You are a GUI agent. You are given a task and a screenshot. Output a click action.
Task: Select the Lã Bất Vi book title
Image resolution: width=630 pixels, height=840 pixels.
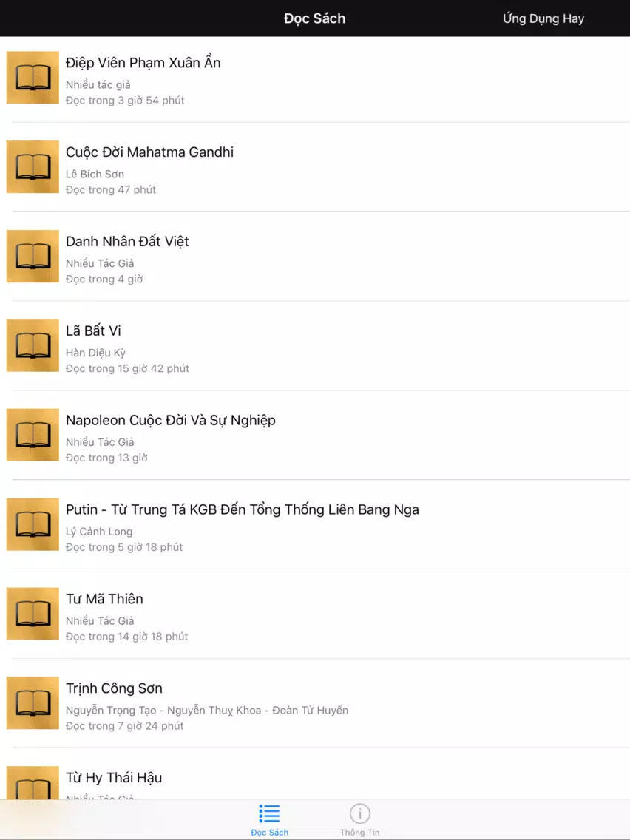pos(93,331)
